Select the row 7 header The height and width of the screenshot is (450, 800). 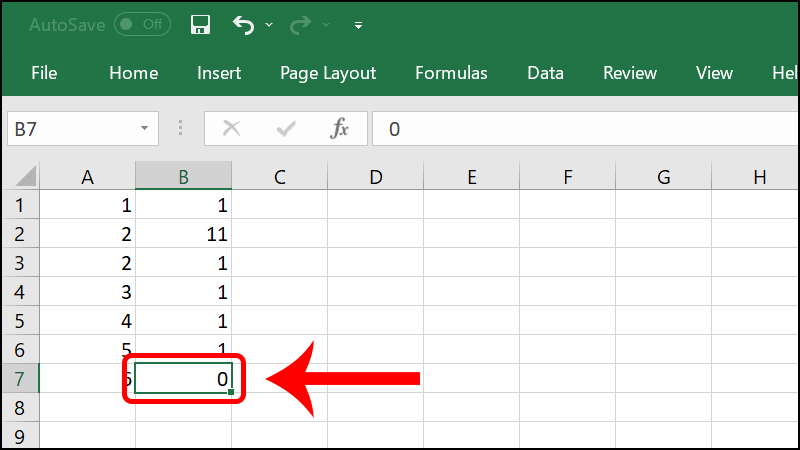[x=20, y=378]
